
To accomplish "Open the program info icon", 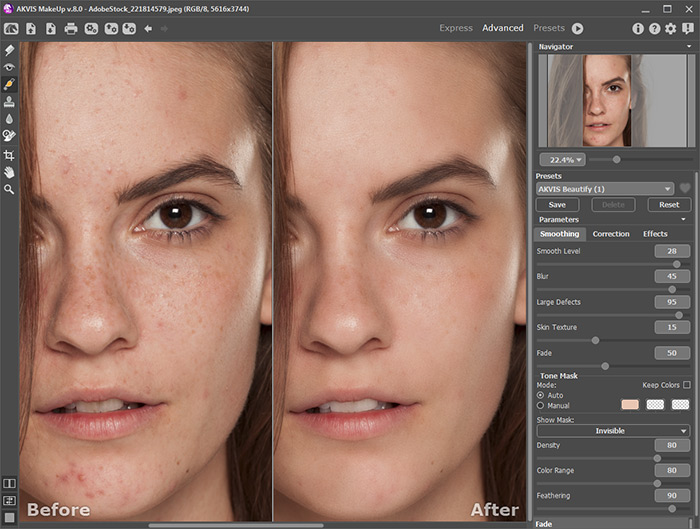I will pyautogui.click(x=638, y=29).
